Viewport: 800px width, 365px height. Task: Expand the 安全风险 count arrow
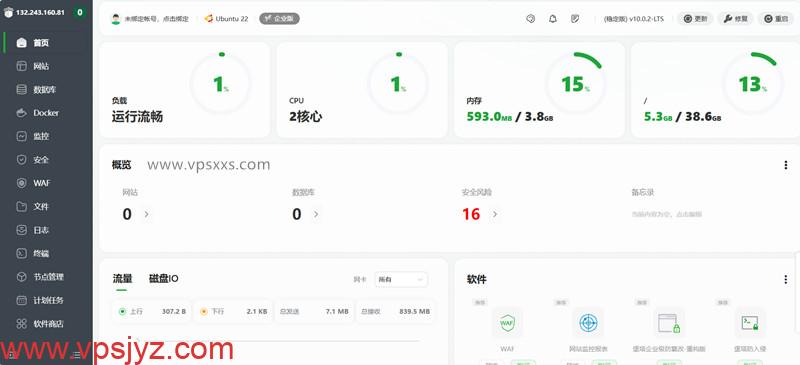pyautogui.click(x=494, y=214)
